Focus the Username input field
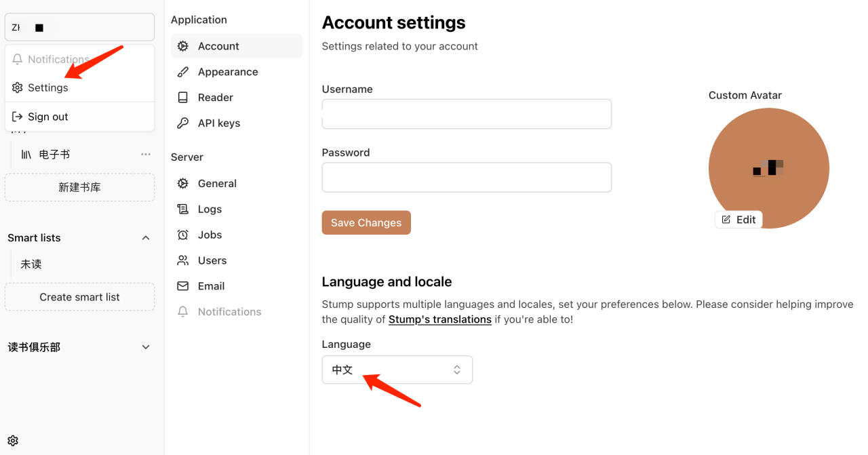The height and width of the screenshot is (455, 868). coord(467,114)
